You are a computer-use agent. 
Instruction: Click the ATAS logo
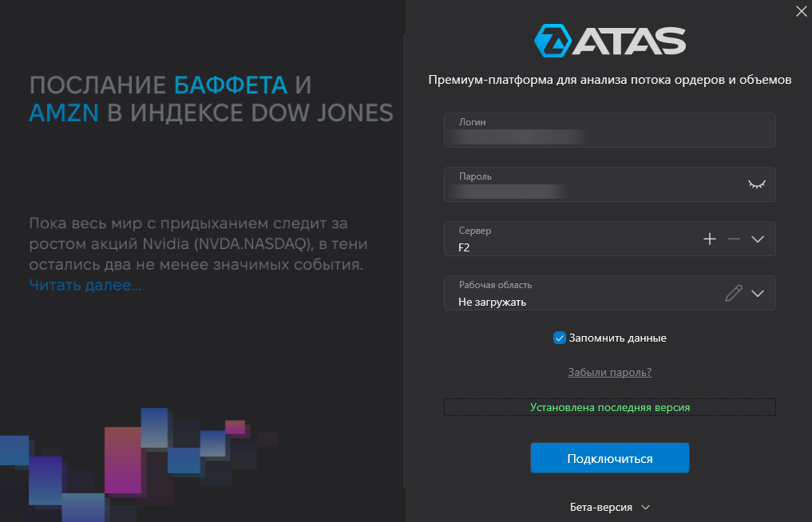609,41
